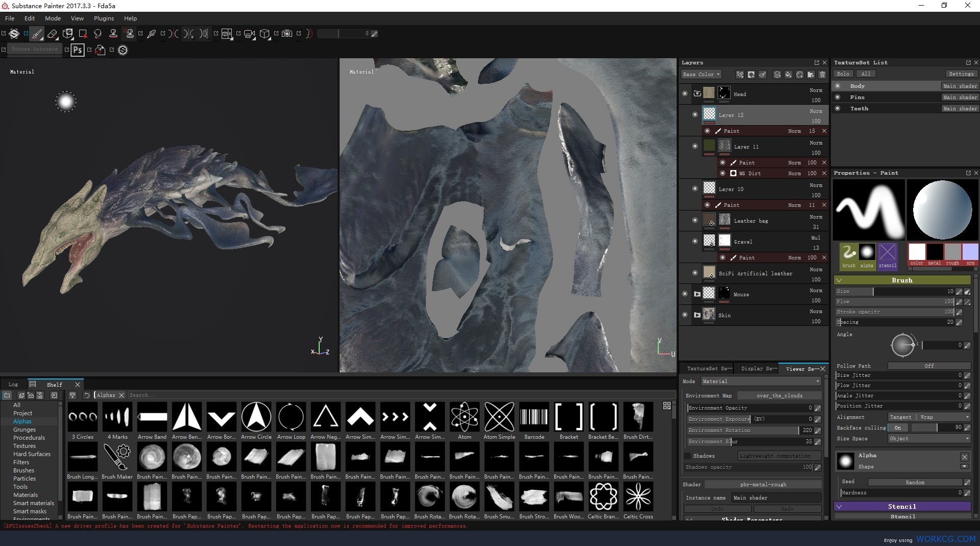This screenshot has width=980, height=546.
Task: Select the Projection tool in toolbar
Action: (x=67, y=34)
